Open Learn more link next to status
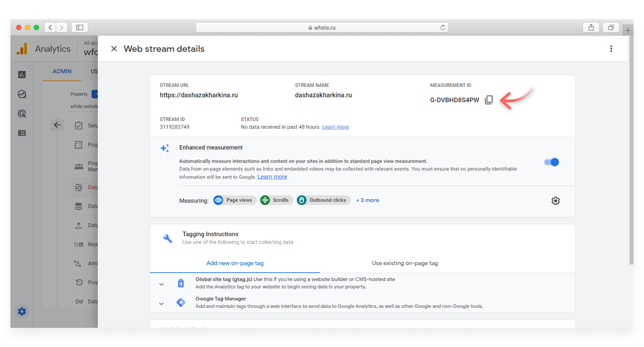The width and height of the screenshot is (644, 347). (335, 127)
